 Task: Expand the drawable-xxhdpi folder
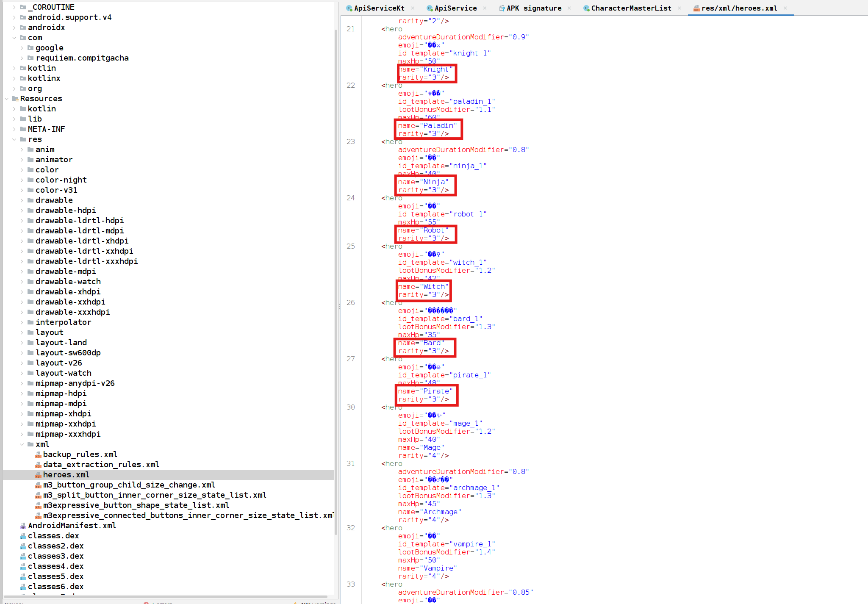point(22,302)
